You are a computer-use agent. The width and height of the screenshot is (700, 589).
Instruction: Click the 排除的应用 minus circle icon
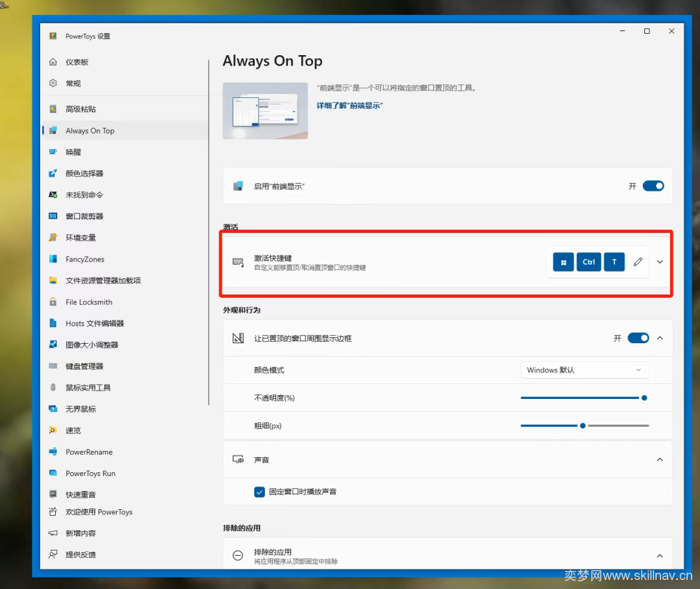click(x=238, y=555)
